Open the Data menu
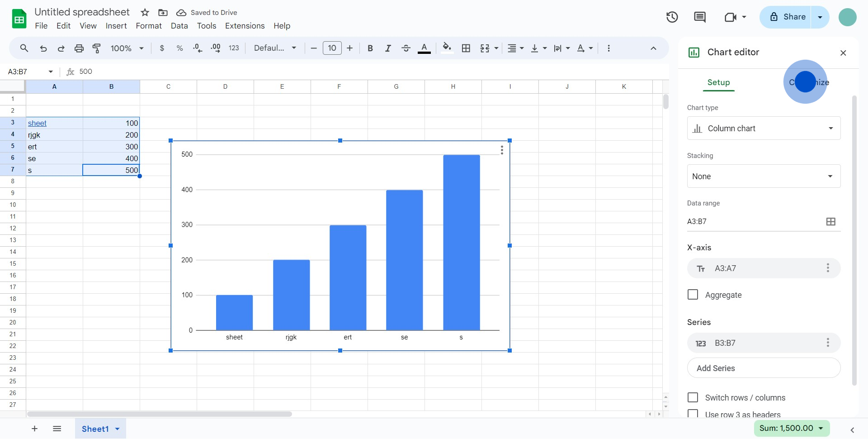Image resolution: width=868 pixels, height=439 pixels. coord(179,26)
